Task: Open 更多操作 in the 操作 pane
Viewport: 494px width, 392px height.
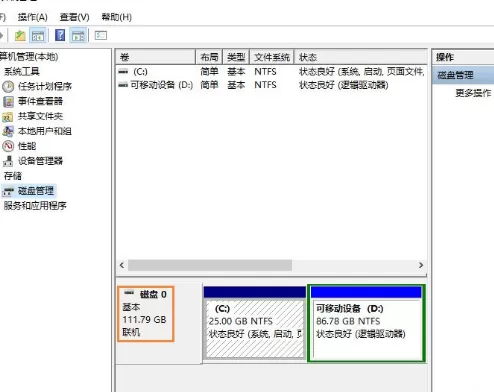Action: (473, 93)
